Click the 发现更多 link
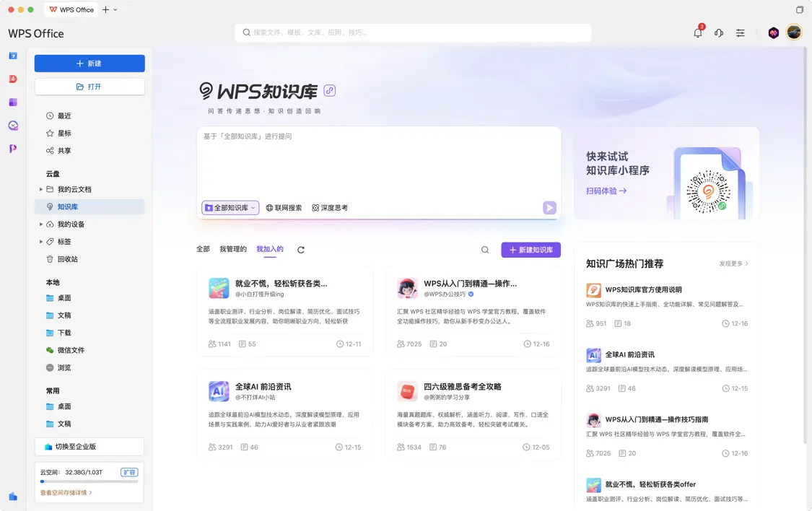The height and width of the screenshot is (511, 812). click(x=733, y=263)
